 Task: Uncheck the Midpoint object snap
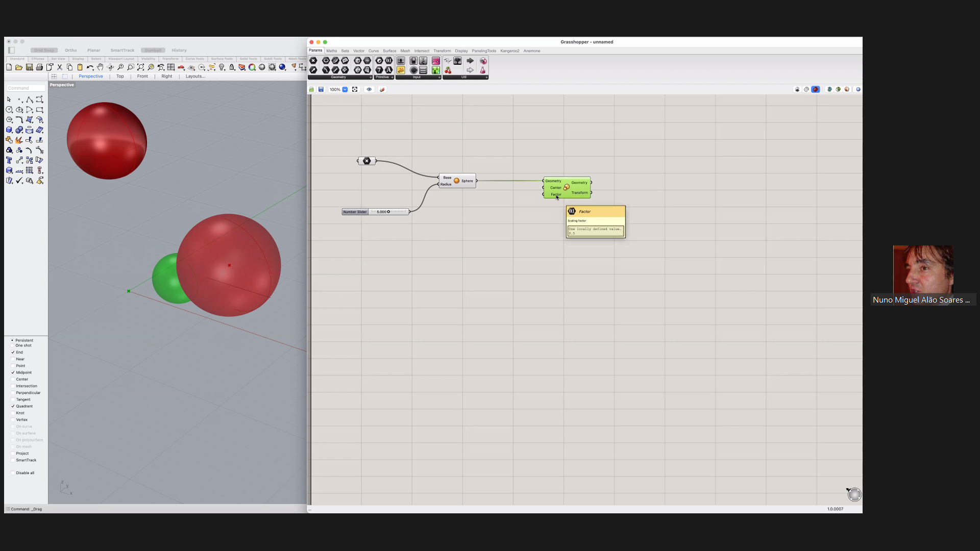[x=13, y=372]
